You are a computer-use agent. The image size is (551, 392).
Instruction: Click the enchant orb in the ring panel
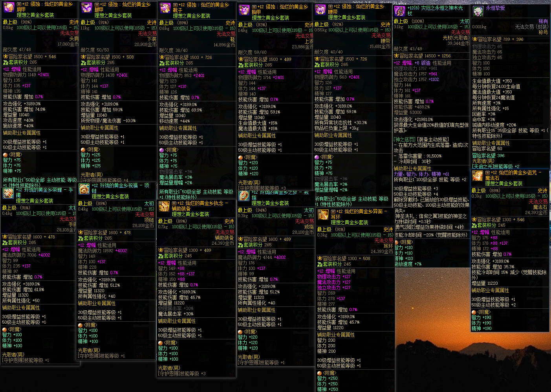click(240, 332)
